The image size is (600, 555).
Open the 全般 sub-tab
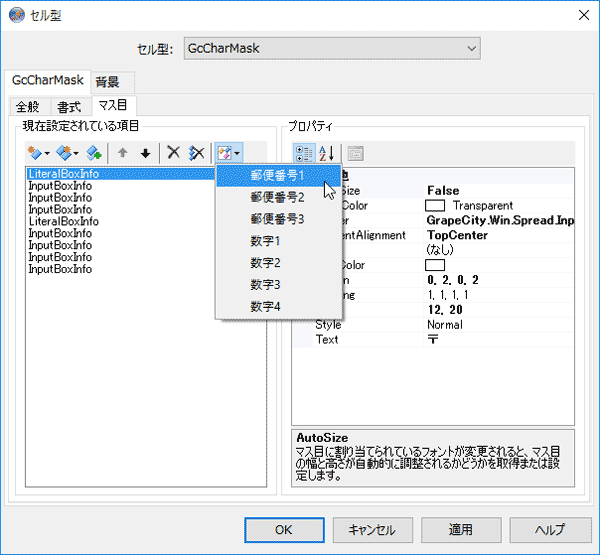click(28, 107)
